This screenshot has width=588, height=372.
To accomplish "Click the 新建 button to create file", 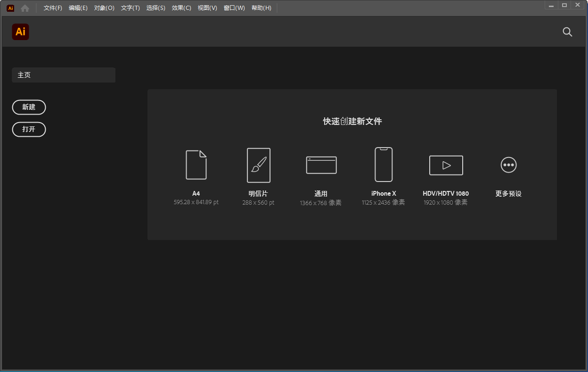I will (29, 107).
